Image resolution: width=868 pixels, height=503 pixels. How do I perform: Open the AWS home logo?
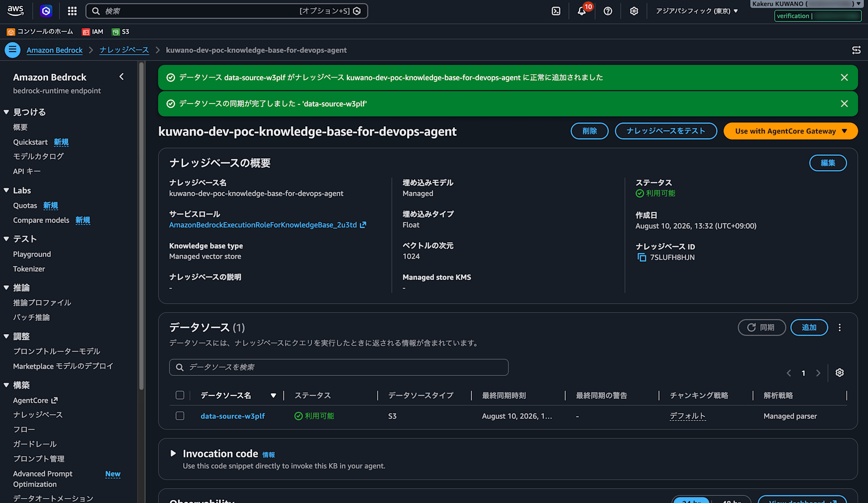(x=16, y=11)
